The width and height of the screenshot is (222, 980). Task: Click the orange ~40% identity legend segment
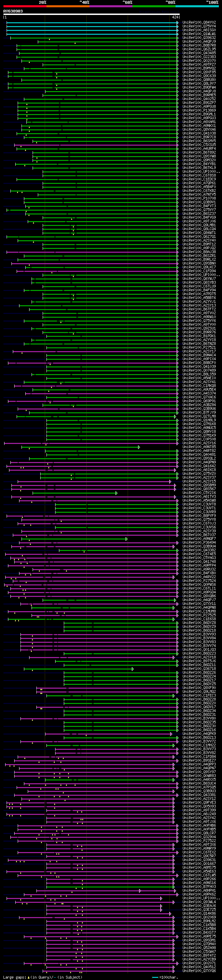click(x=68, y=6)
